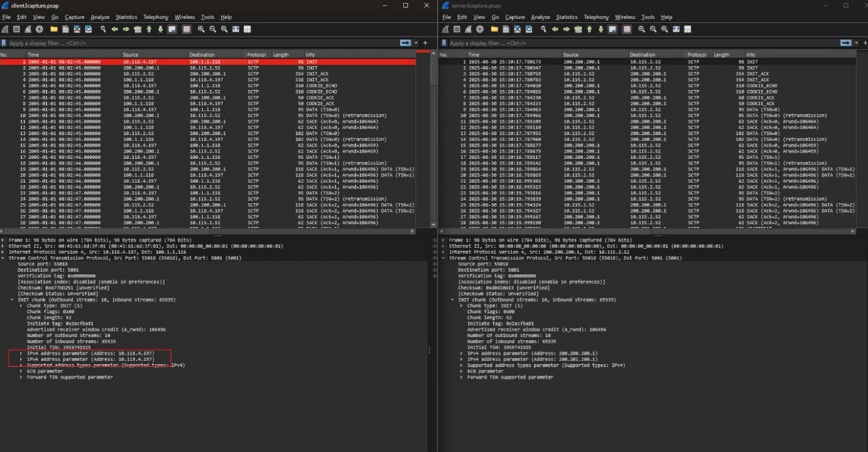The image size is (868, 452).
Task: Go to specified packet in client3capture
Action: 138,29
